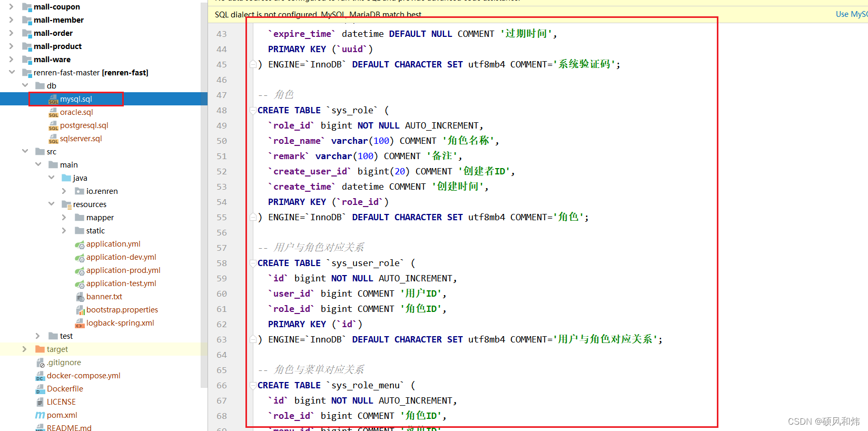Image resolution: width=868 pixels, height=431 pixels.
Task: Expand the mall-ware module
Action: 11,60
